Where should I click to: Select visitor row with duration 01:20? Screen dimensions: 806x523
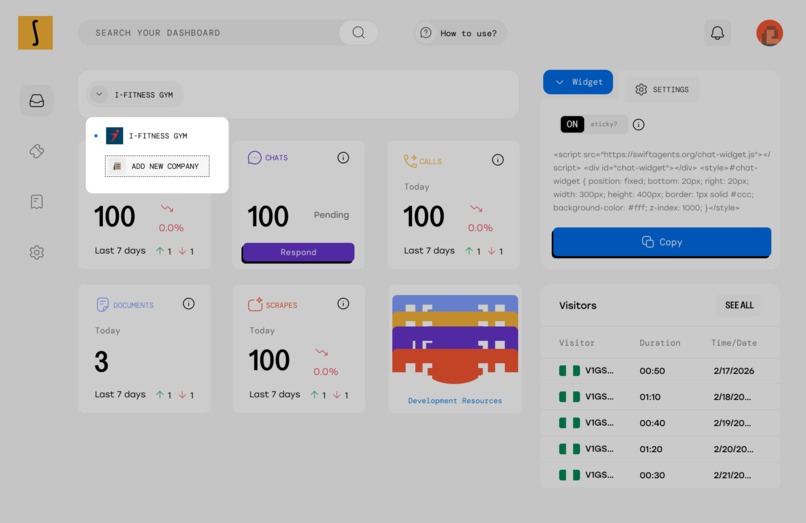pyautogui.click(x=660, y=449)
